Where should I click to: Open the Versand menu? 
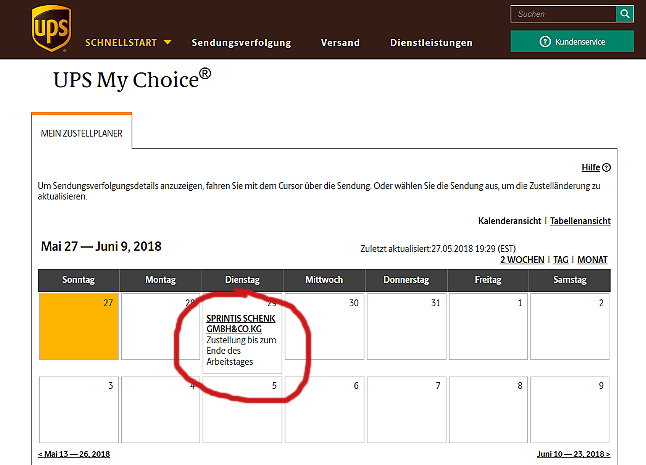[x=340, y=43]
